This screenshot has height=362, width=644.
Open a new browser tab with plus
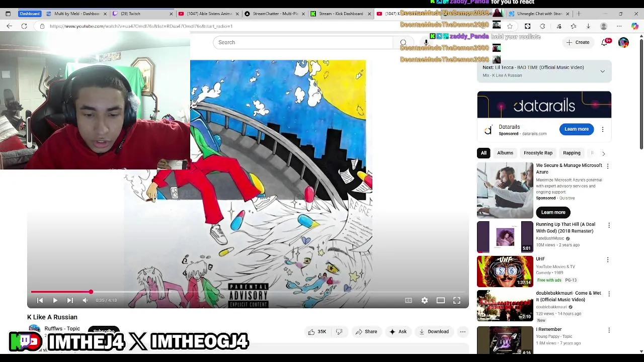579,14
